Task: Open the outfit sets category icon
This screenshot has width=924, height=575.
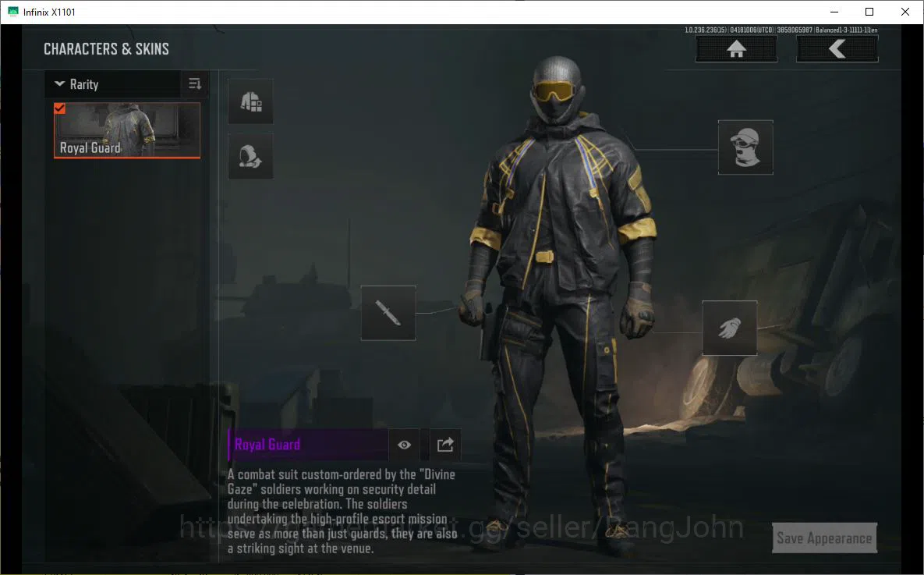Action: tap(250, 101)
